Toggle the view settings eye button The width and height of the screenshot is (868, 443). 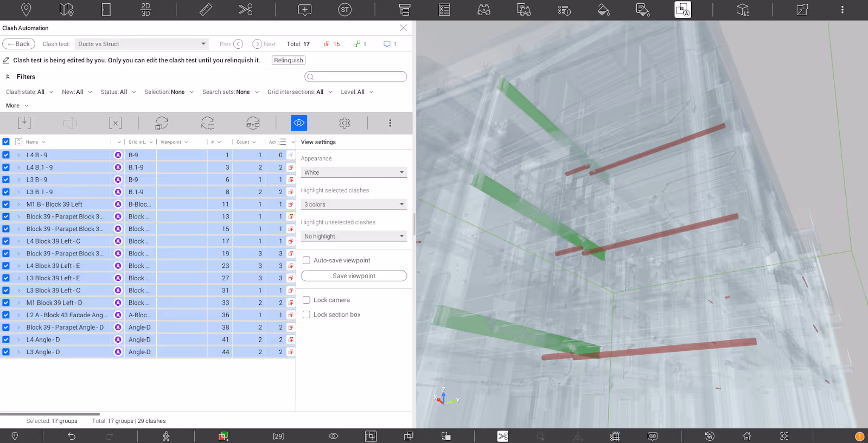(299, 123)
